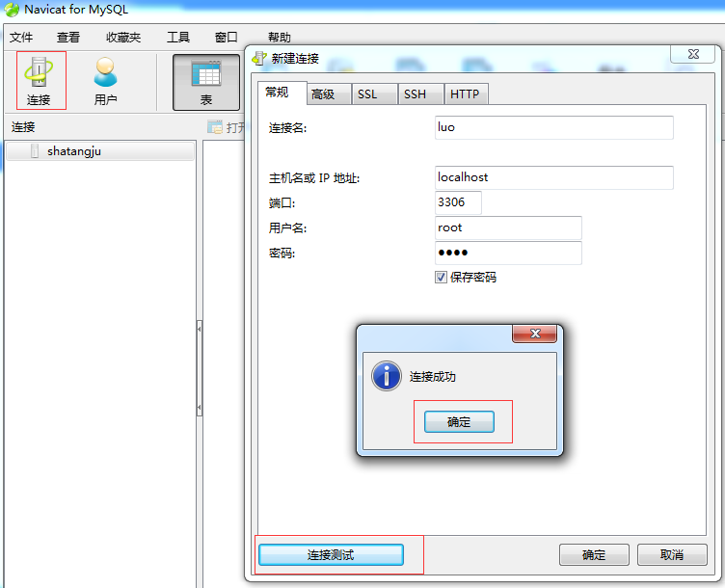The height and width of the screenshot is (588, 725).
Task: Click the host field containing localhost
Action: coord(554,177)
